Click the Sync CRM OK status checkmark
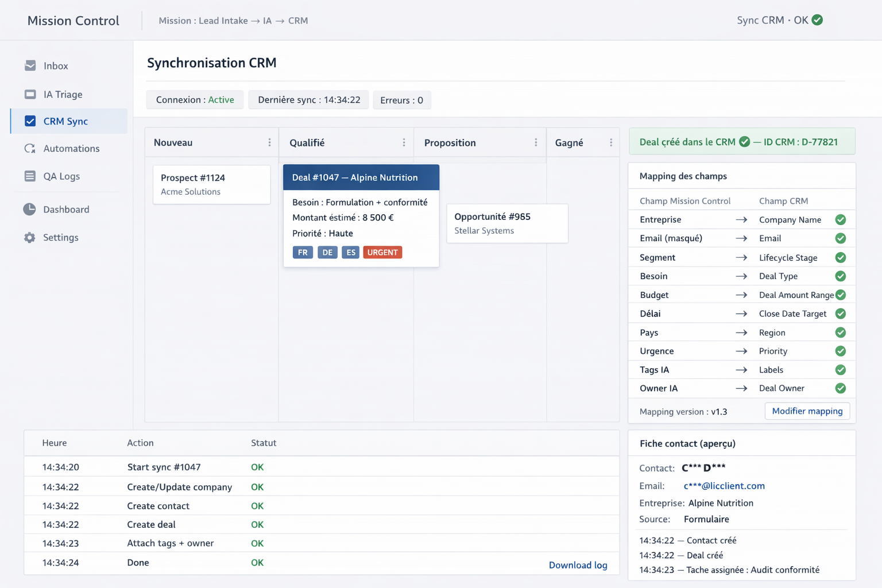The width and height of the screenshot is (882, 588). (818, 20)
